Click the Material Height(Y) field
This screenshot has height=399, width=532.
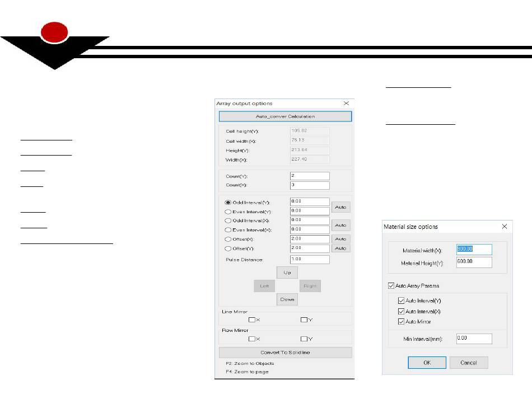(474, 262)
